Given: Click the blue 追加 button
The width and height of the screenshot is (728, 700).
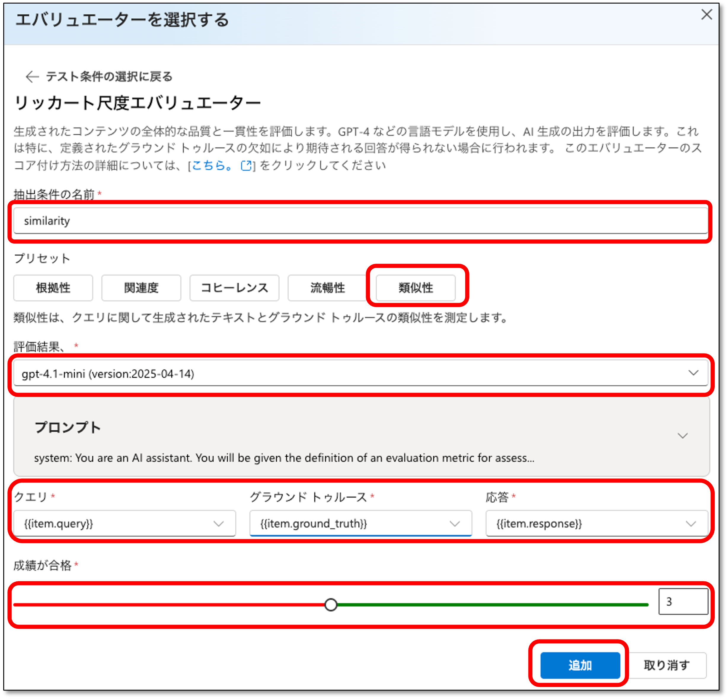Looking at the screenshot, I should [x=580, y=665].
